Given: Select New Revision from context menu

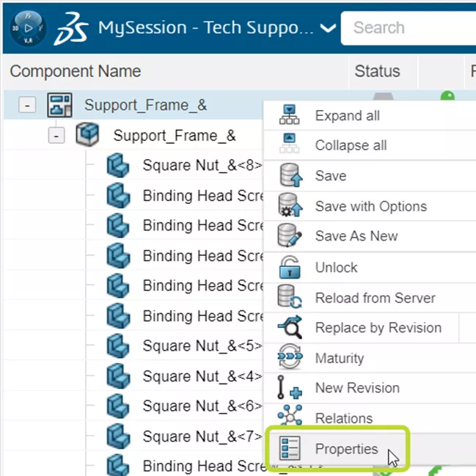Looking at the screenshot, I should (x=357, y=388).
